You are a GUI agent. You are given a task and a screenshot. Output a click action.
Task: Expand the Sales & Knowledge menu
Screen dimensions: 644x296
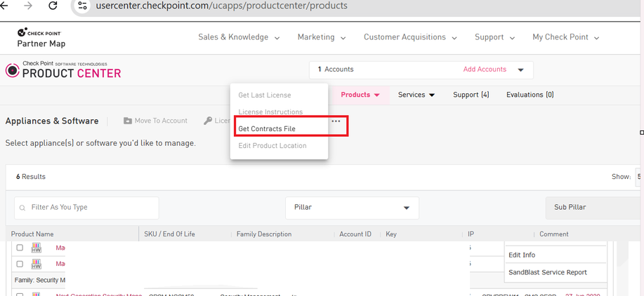click(239, 37)
